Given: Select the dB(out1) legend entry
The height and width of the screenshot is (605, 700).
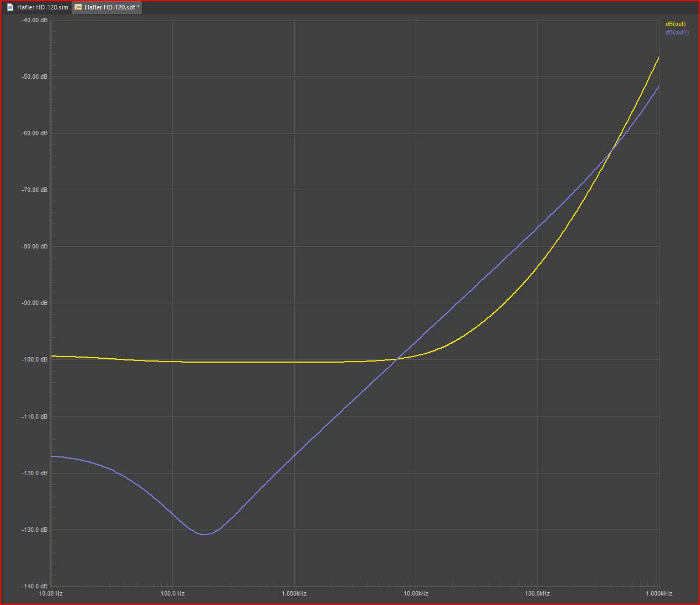Looking at the screenshot, I should [677, 32].
